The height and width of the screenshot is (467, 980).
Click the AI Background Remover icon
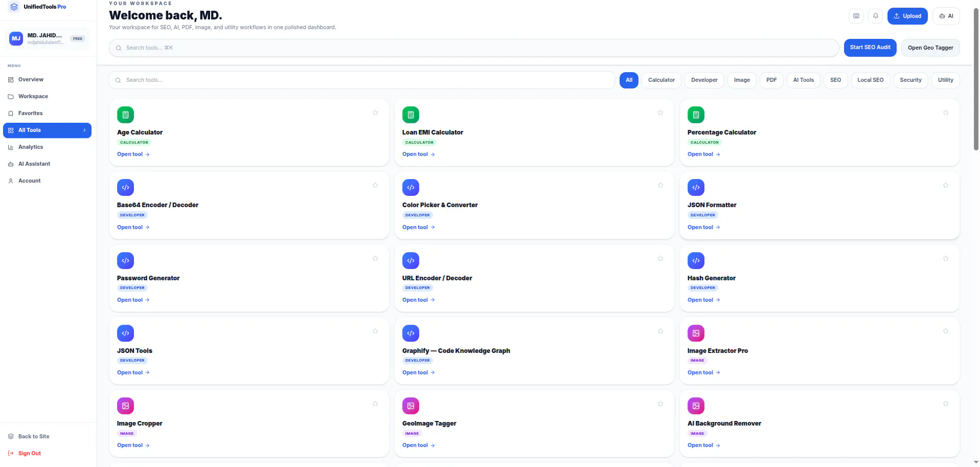[x=696, y=406]
